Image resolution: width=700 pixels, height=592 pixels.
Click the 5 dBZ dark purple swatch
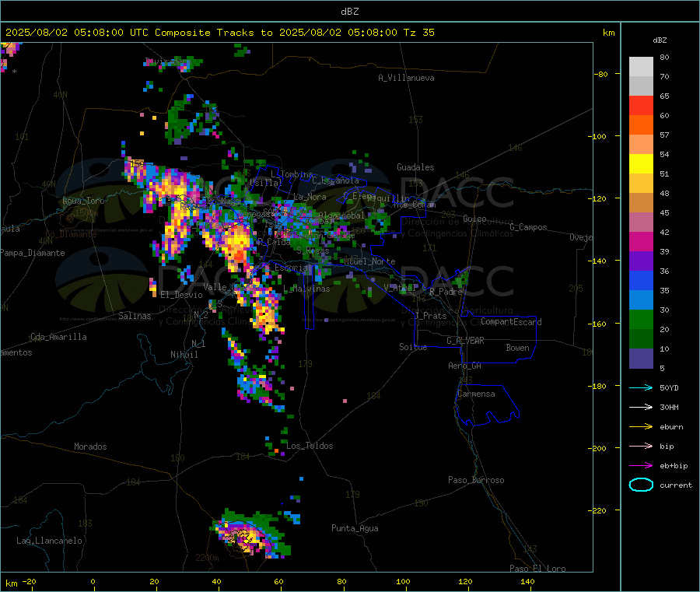pyautogui.click(x=641, y=359)
